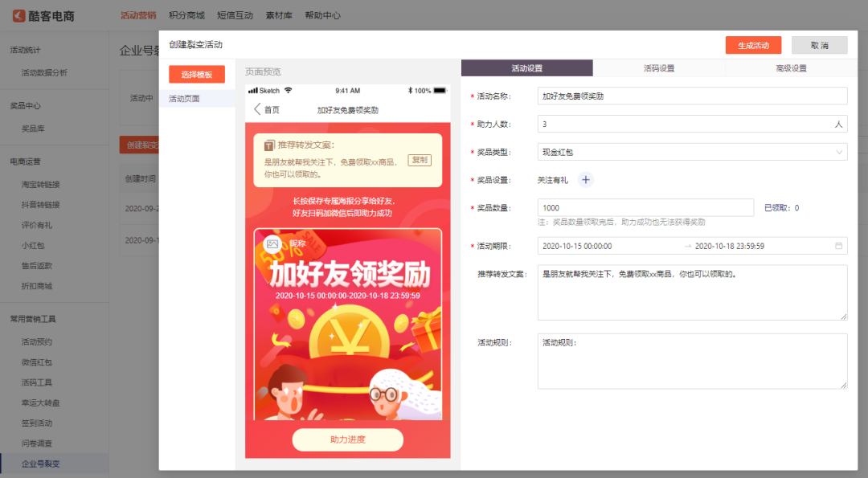Click the 首页 text in phone preview
This screenshot has height=478, width=868.
272,109
